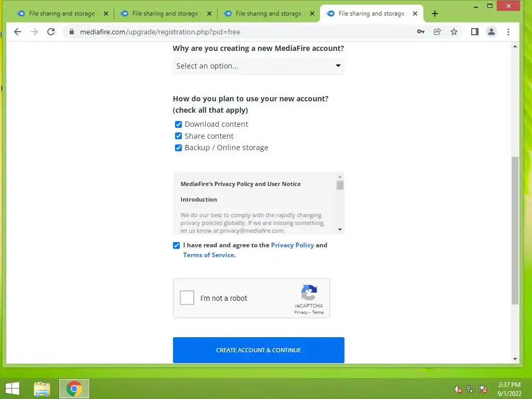Open the Select an option dropdown
The image size is (532, 399).
pyautogui.click(x=259, y=66)
